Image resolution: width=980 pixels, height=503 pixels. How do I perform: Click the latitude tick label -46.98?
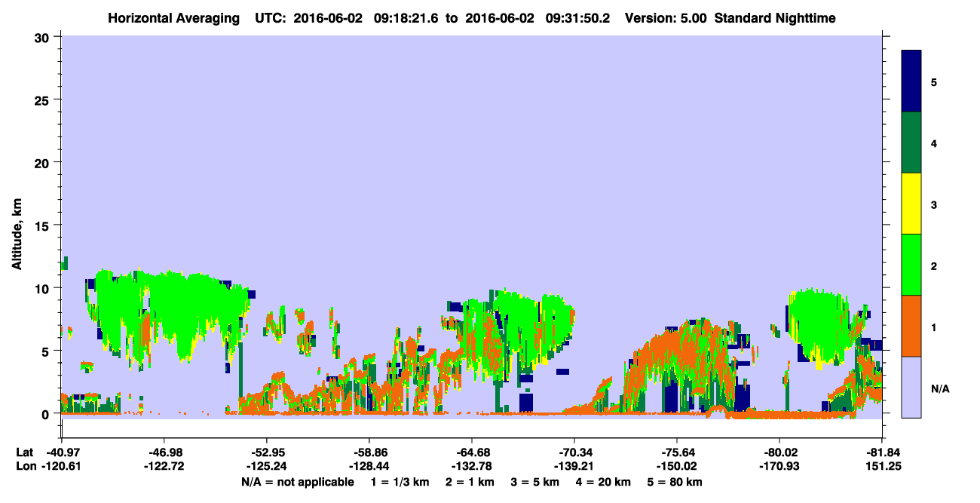[x=164, y=452]
